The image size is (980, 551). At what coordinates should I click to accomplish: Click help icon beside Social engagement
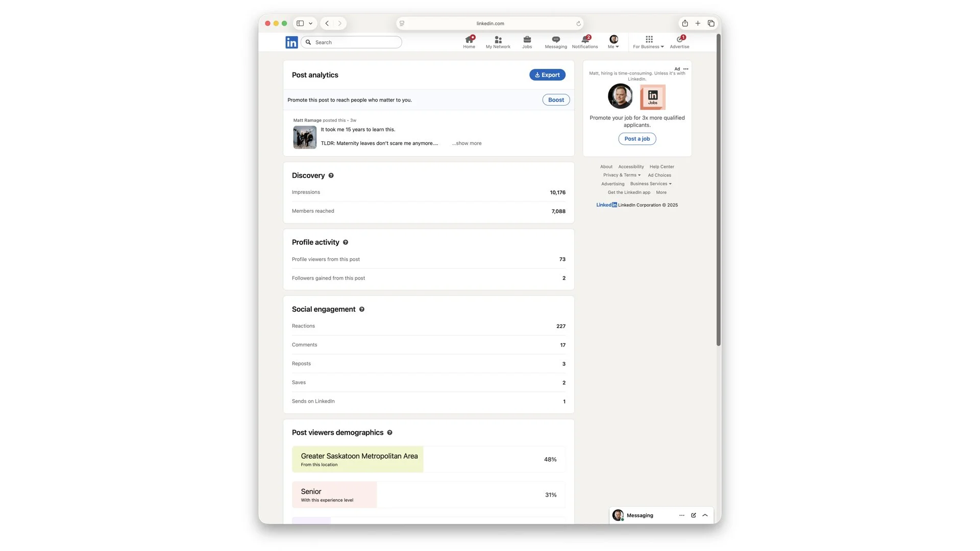coord(362,309)
